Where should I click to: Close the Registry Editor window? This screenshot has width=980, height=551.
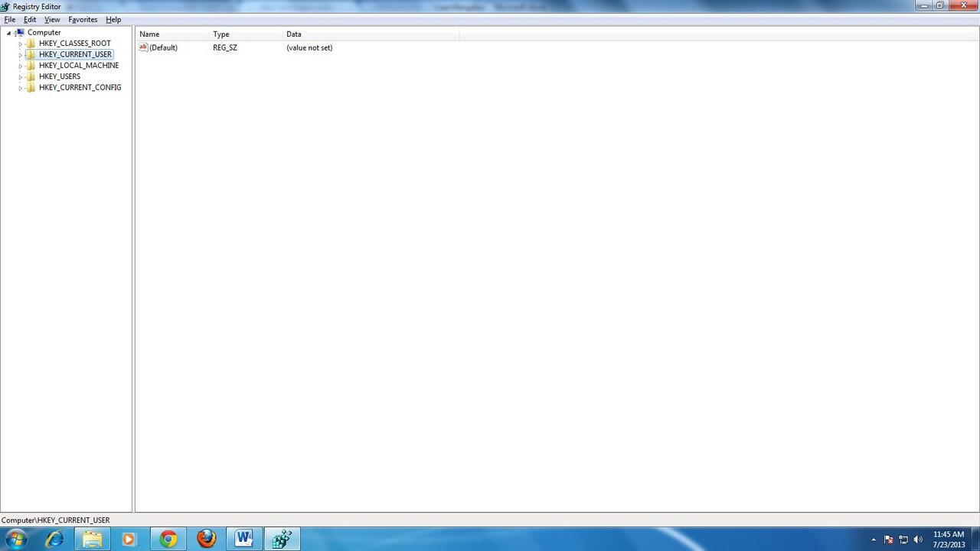964,5
